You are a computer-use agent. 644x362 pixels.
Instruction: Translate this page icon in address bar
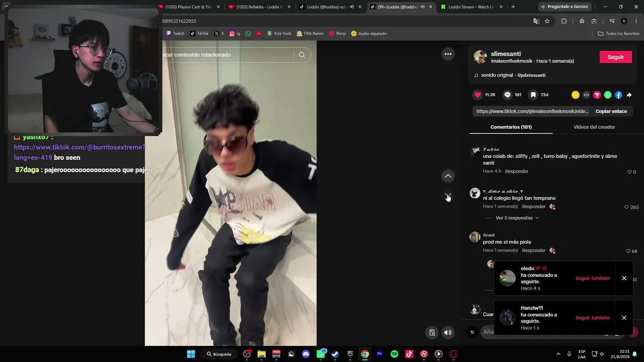(x=536, y=21)
